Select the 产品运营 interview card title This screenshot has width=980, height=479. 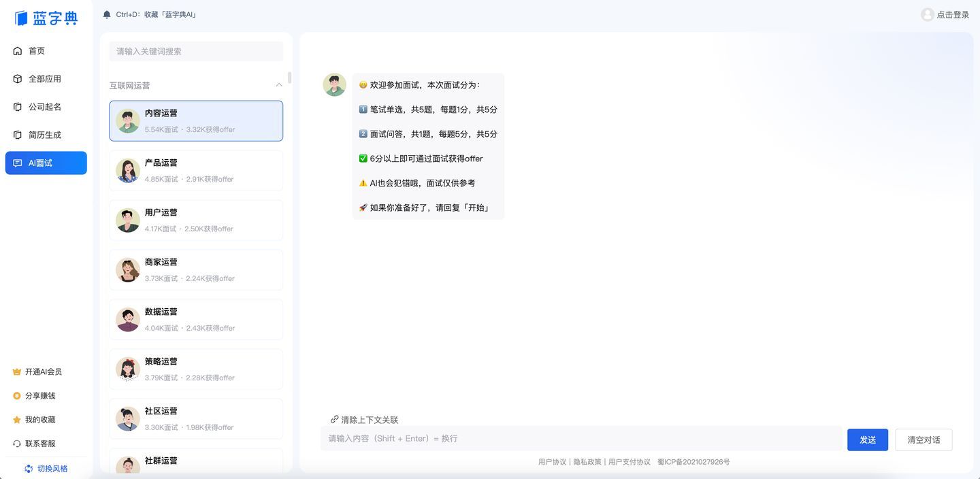click(x=161, y=163)
